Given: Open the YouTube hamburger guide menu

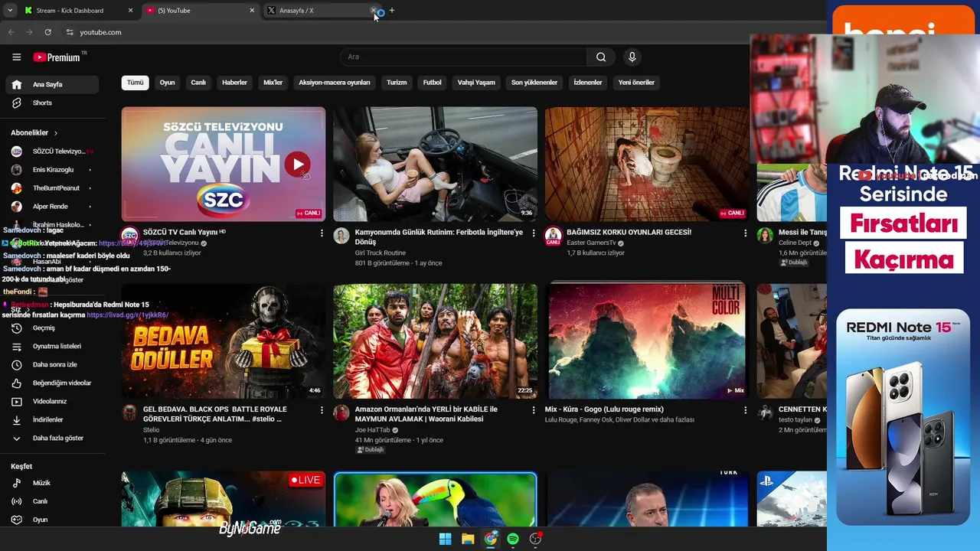Looking at the screenshot, I should 16,57.
